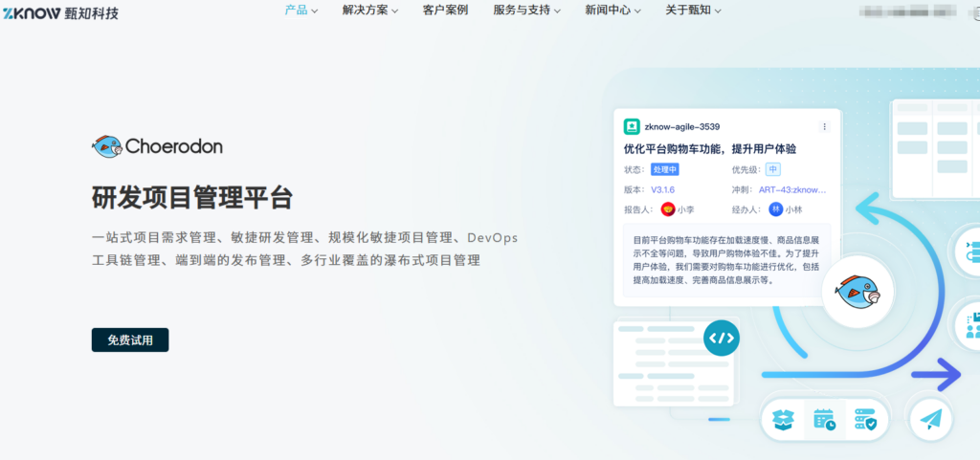The height and width of the screenshot is (460, 980).
Task: Click the 报告人 label
Action: [x=638, y=209]
